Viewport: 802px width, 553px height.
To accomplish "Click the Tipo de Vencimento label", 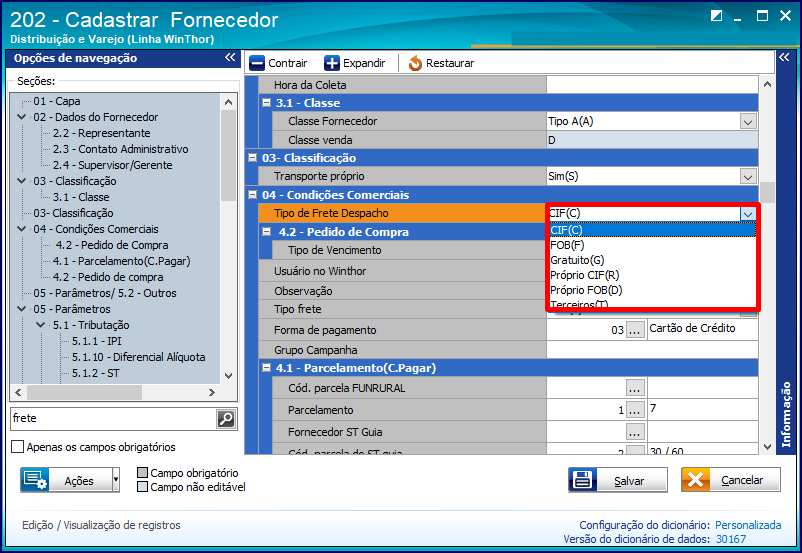I will coord(335,250).
